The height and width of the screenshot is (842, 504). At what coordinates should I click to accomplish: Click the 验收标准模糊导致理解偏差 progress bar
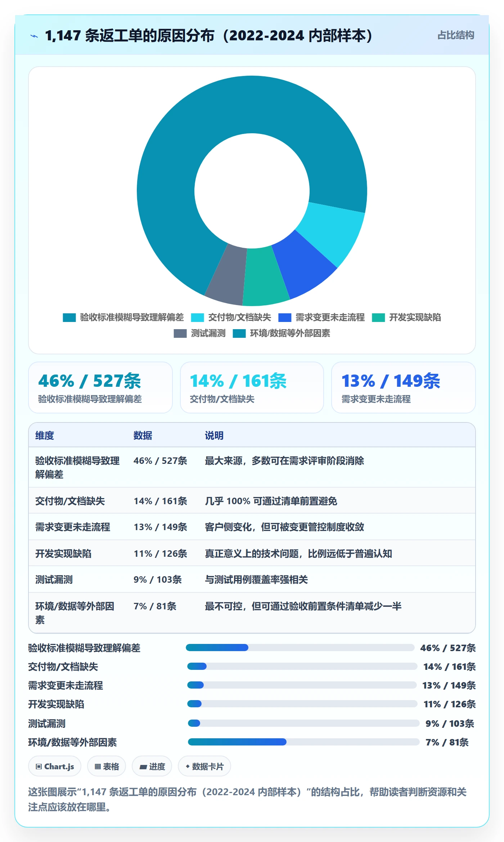(x=300, y=648)
